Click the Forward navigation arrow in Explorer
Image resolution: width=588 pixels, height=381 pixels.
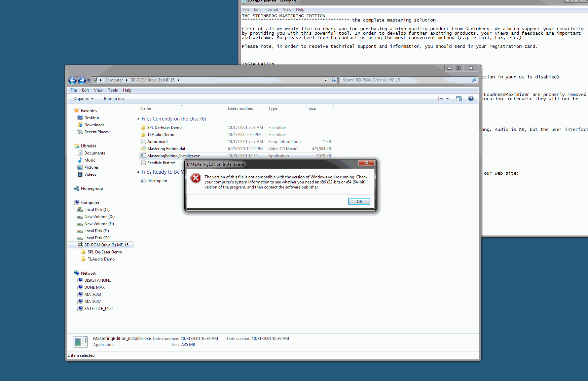point(82,80)
